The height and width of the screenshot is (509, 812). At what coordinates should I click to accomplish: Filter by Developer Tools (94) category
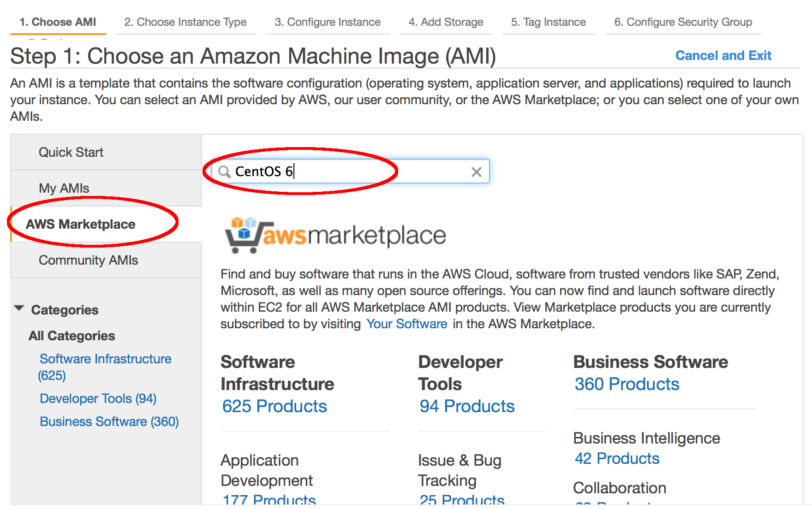click(x=98, y=398)
